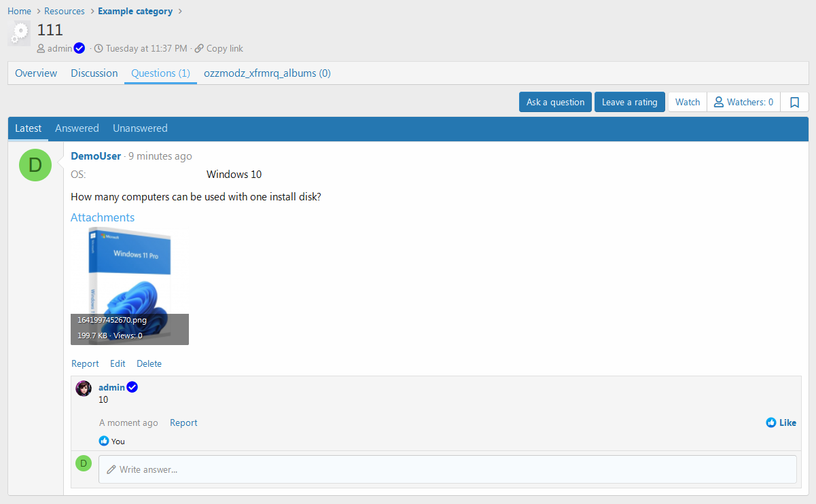Viewport: 816px width, 504px height.
Task: Click the blue thumbs-up icon next to You
Action: pyautogui.click(x=104, y=441)
